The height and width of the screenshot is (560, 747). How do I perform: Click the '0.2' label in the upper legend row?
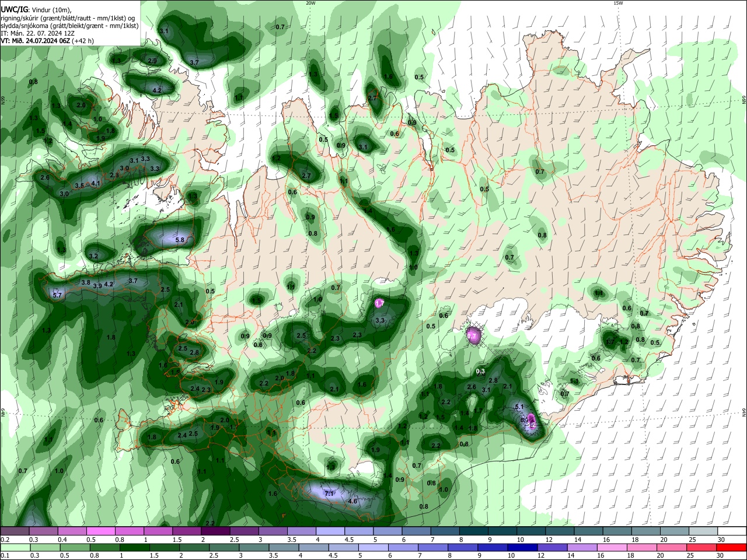5,540
